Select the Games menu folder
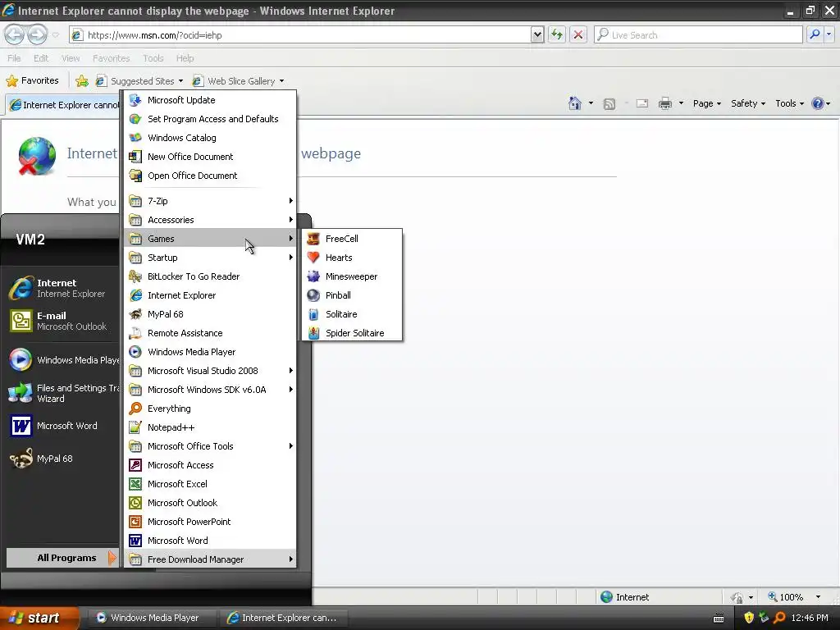840x630 pixels. tap(210, 239)
